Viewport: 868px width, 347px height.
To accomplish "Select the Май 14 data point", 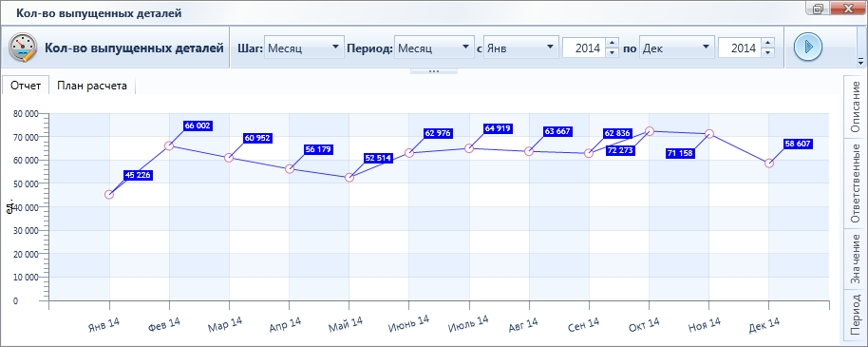I will tap(349, 178).
